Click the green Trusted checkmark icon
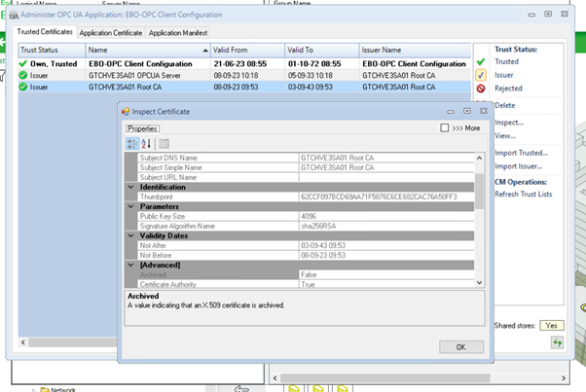586x392 pixels. [x=481, y=61]
